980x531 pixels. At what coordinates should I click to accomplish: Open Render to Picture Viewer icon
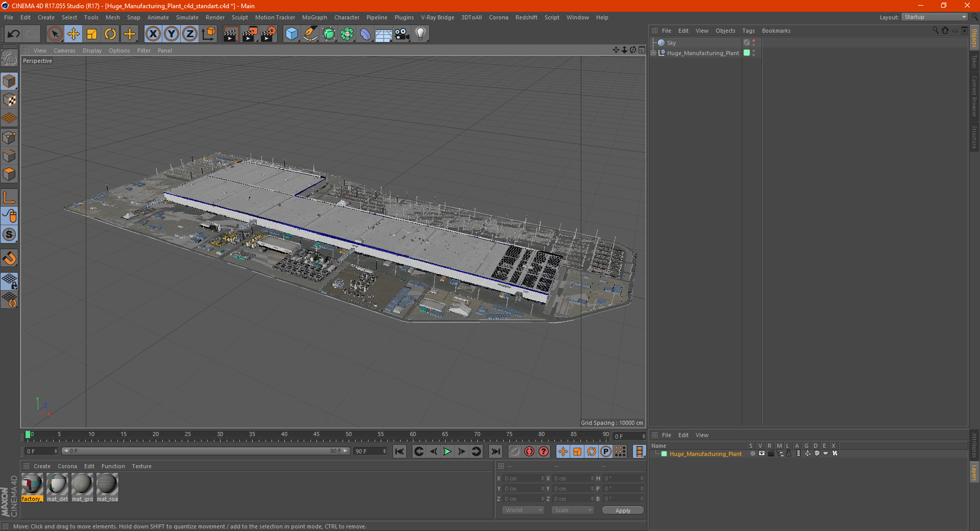point(250,34)
